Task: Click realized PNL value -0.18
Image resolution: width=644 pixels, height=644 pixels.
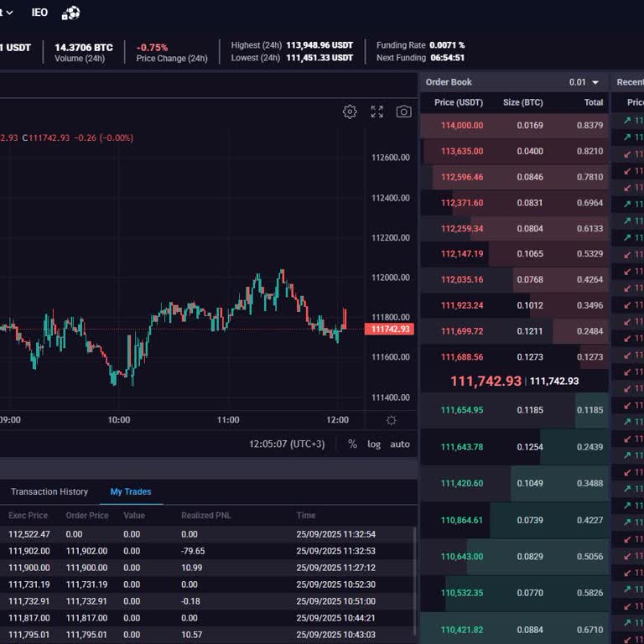Action: point(190,601)
